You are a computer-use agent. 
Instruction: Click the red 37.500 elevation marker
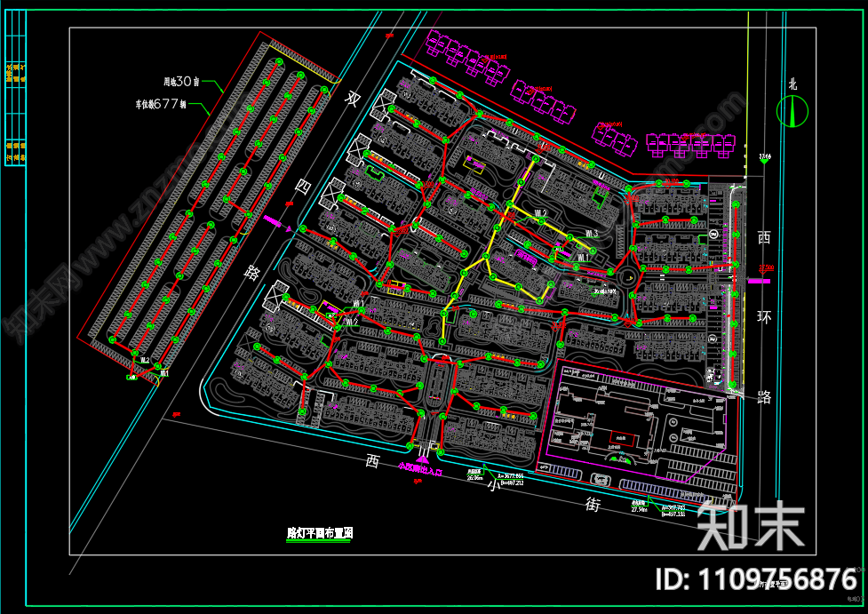[x=765, y=269]
